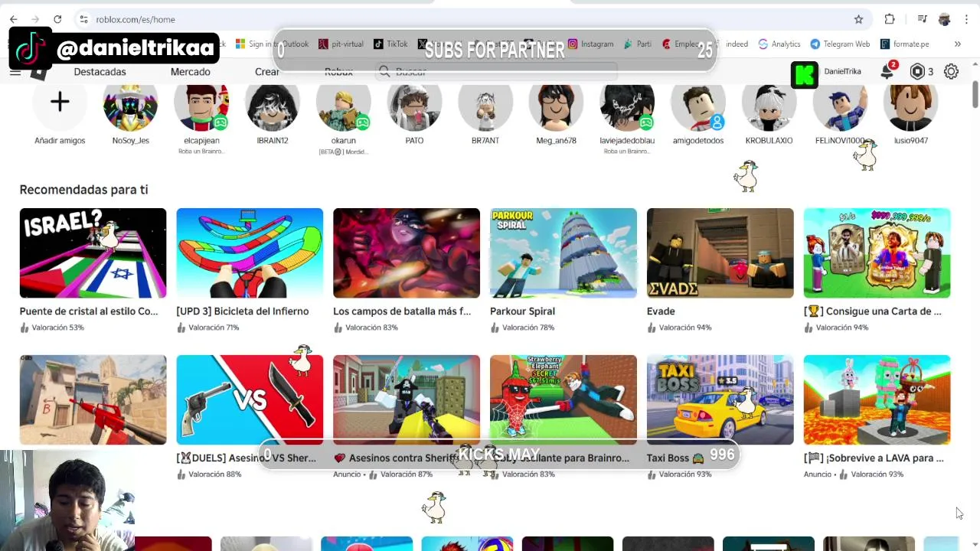Image resolution: width=980 pixels, height=551 pixels.
Task: Open Roblox notifications bell
Action: tap(887, 71)
